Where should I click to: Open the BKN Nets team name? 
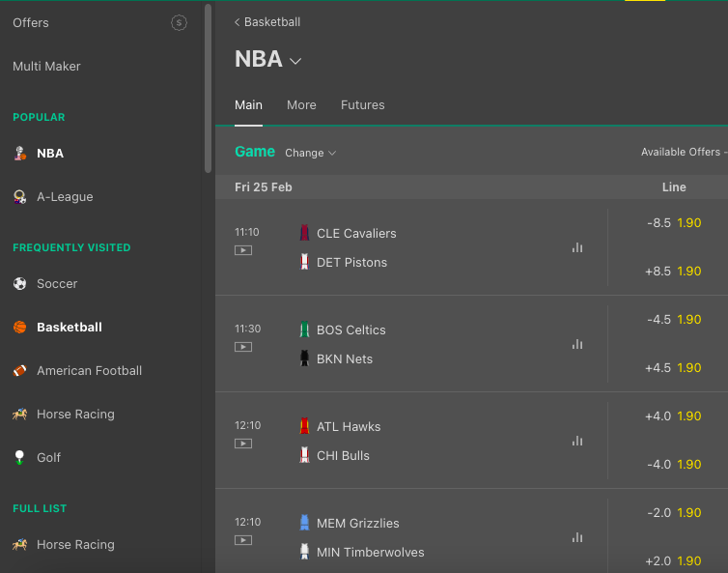coord(345,359)
